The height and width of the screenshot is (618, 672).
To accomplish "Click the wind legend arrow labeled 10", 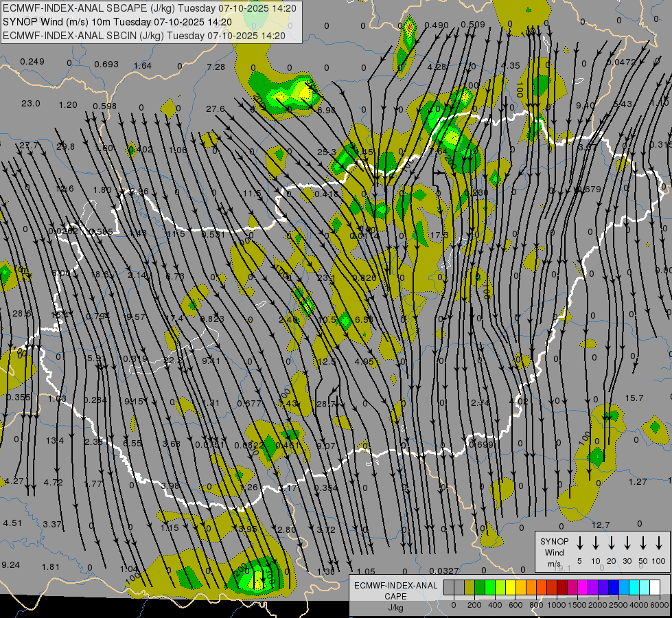I will point(596,543).
